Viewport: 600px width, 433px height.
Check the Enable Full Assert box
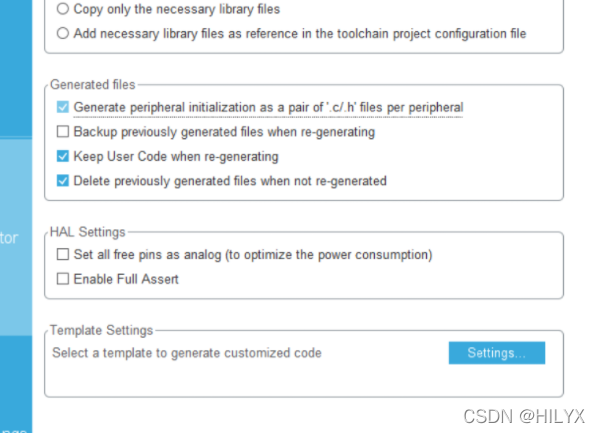point(64,279)
